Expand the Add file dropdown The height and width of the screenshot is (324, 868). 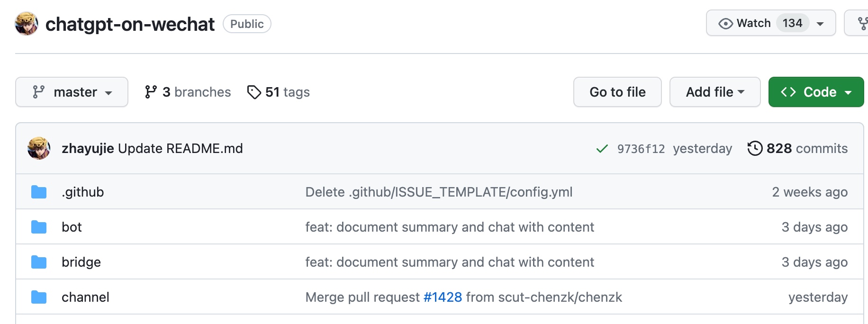click(715, 92)
